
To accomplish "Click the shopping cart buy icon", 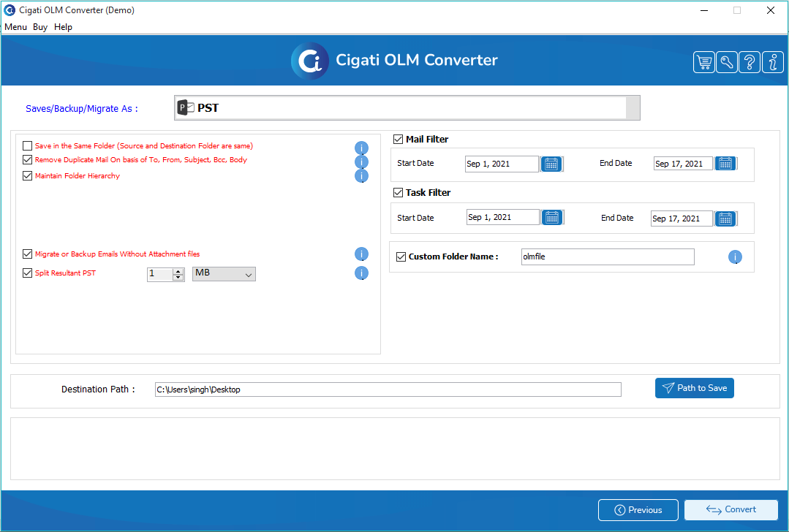I will coord(704,62).
